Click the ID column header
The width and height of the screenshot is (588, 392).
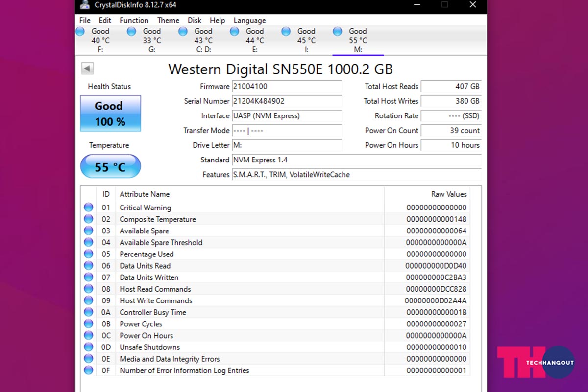106,194
